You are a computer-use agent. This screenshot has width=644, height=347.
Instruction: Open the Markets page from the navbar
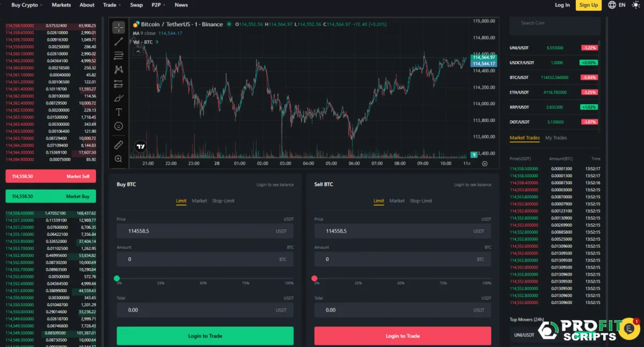[x=61, y=5]
